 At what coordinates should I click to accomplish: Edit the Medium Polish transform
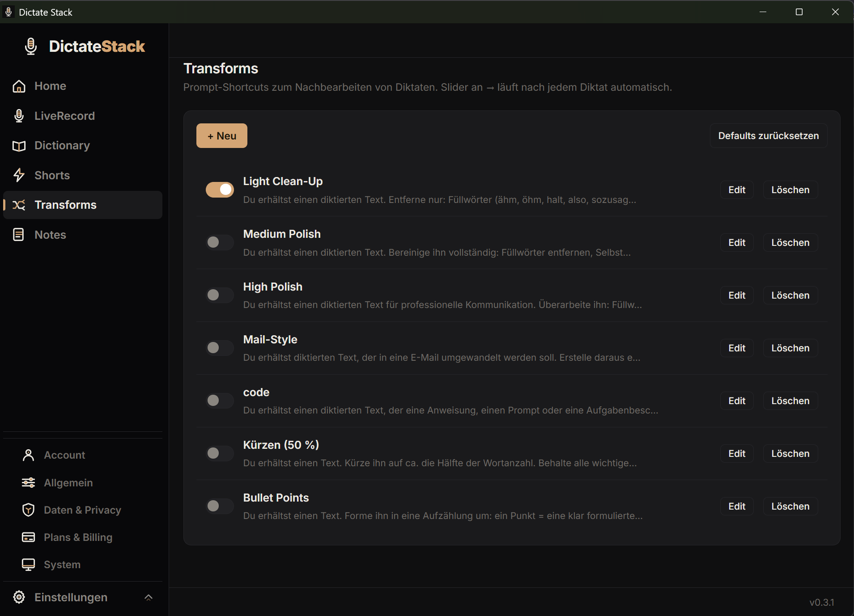[737, 243]
